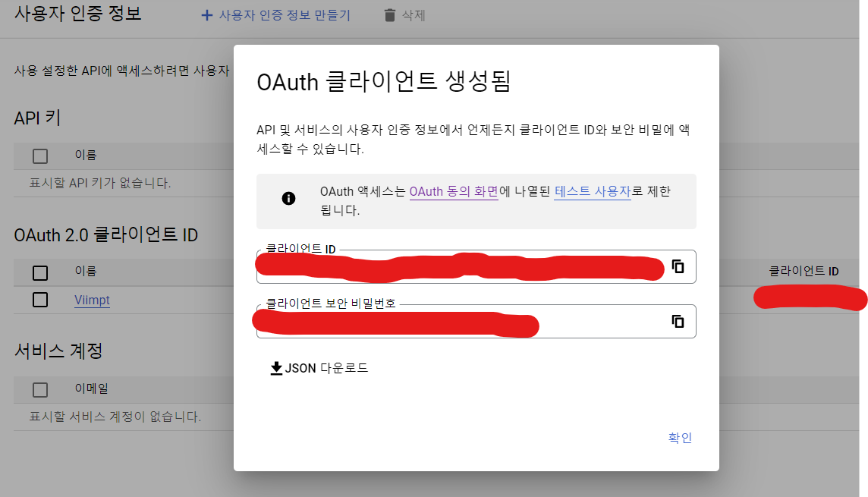Click the trash can delete icon
The height and width of the screenshot is (497, 868).
pos(390,15)
